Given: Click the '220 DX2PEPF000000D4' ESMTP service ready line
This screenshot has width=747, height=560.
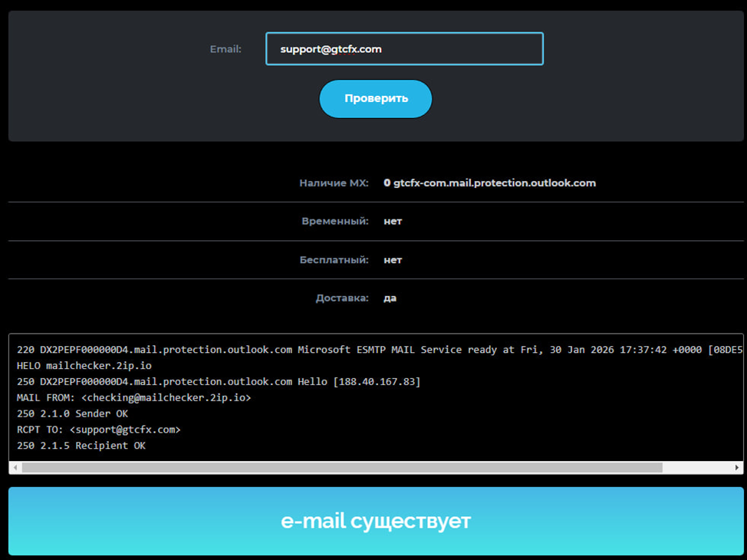Looking at the screenshot, I should coord(380,350).
